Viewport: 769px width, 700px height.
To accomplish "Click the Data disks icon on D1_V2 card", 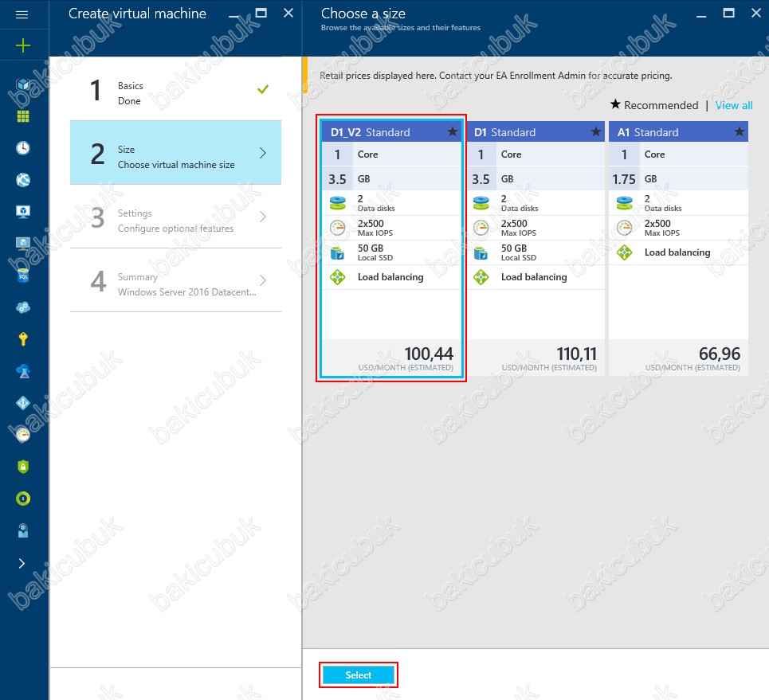I will [337, 203].
